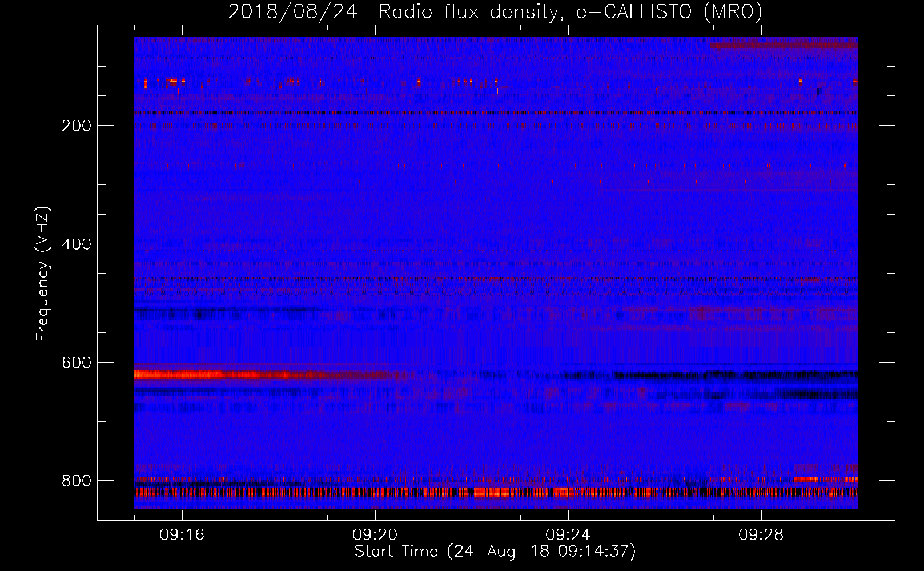Click the 09:20 time tick label

click(x=375, y=535)
